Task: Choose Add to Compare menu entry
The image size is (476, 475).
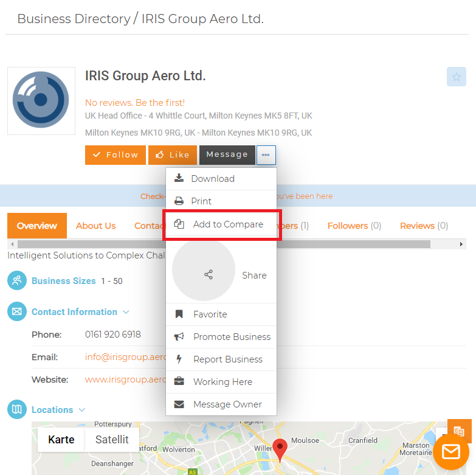Action: pyautogui.click(x=221, y=224)
